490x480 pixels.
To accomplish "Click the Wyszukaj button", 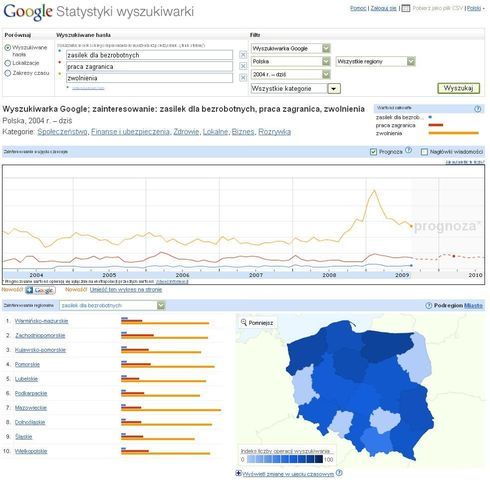I will pos(458,88).
